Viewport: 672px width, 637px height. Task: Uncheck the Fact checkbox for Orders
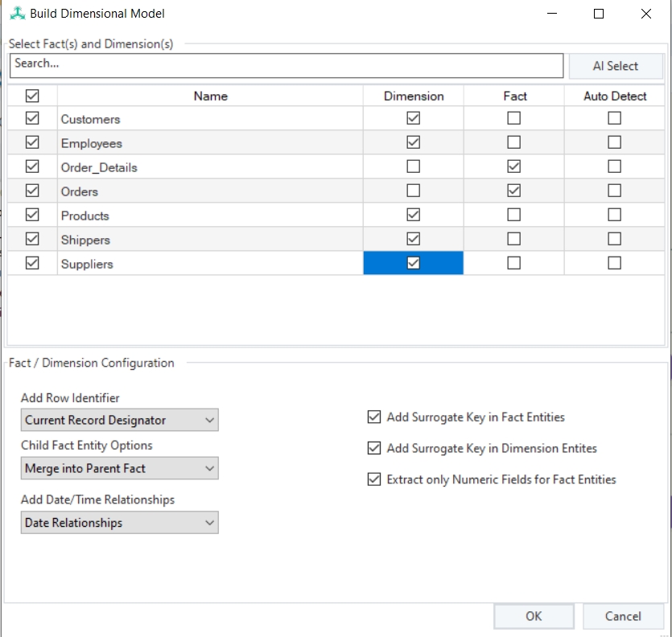click(x=514, y=191)
